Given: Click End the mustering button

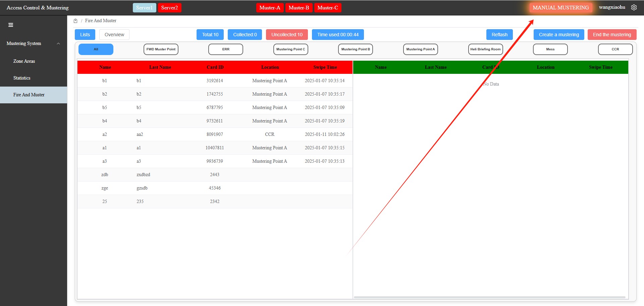Looking at the screenshot, I should click(x=612, y=35).
